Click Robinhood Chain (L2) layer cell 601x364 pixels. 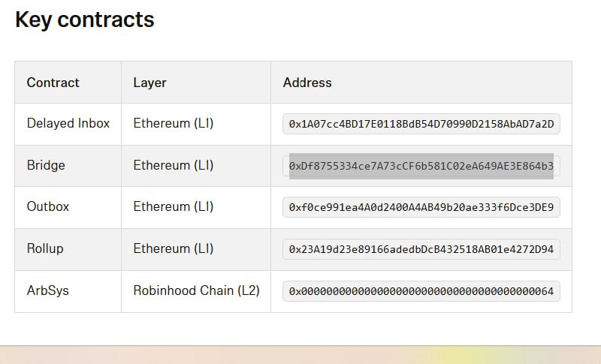pyautogui.click(x=197, y=290)
